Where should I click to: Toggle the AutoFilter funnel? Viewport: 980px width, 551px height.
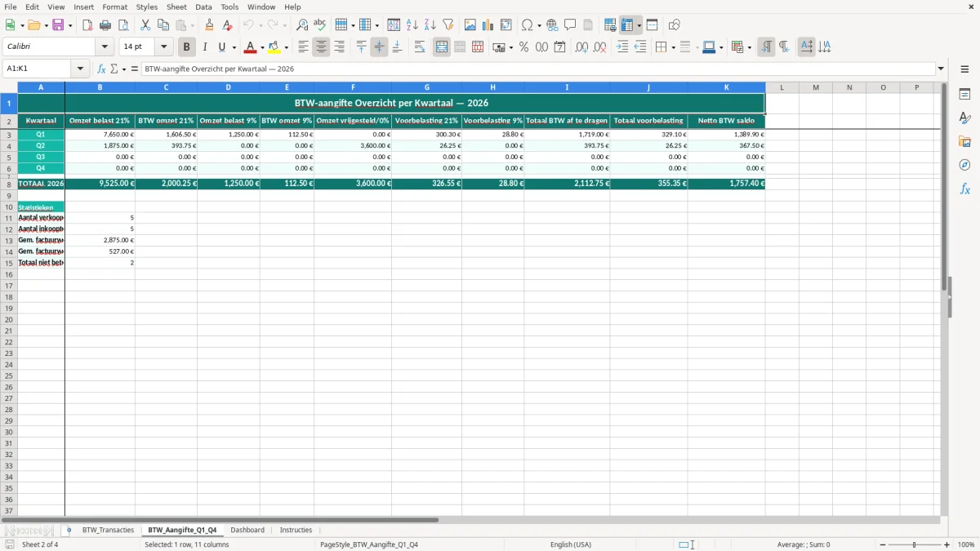coord(448,25)
